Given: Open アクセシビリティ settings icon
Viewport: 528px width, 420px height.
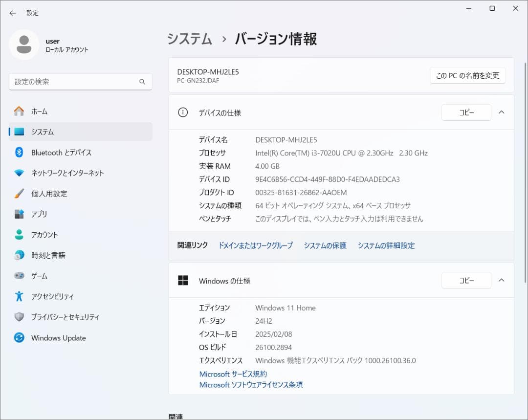Looking at the screenshot, I should 19,296.
